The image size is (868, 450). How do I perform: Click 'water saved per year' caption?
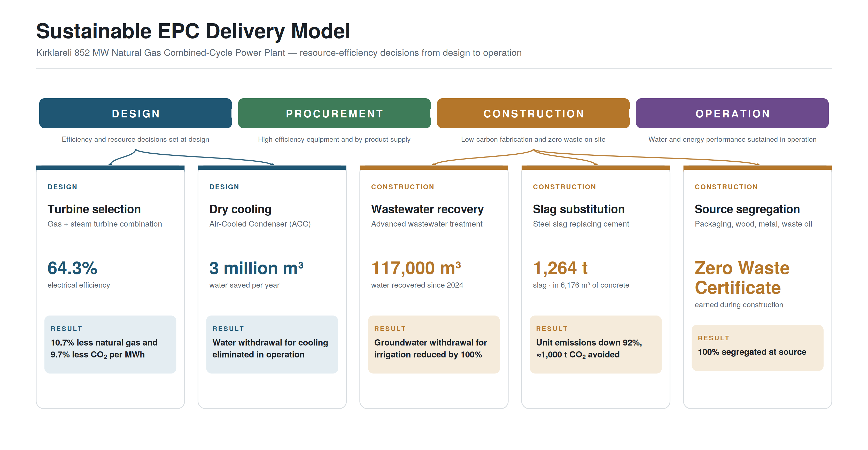pos(244,285)
